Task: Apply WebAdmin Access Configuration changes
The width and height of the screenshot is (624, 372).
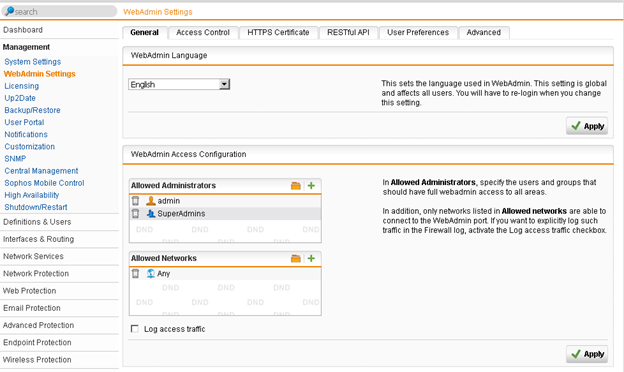Action: 587,354
